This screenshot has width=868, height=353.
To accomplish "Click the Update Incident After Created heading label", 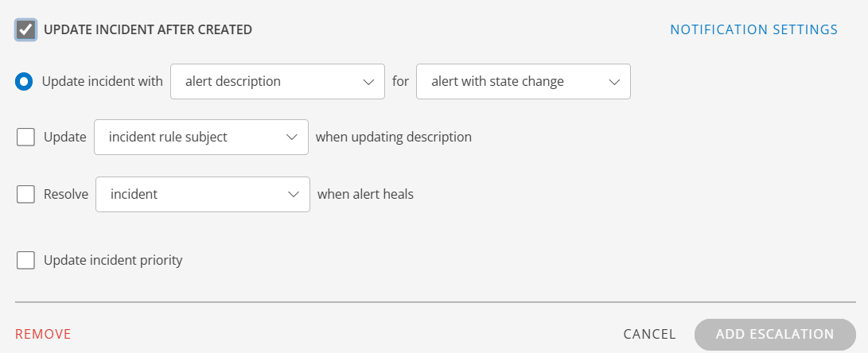I will point(148,30).
